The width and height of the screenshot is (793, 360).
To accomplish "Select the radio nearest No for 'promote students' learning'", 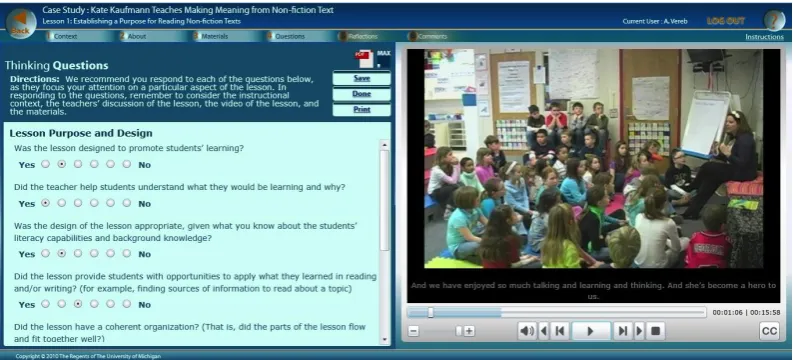I will tap(126, 164).
